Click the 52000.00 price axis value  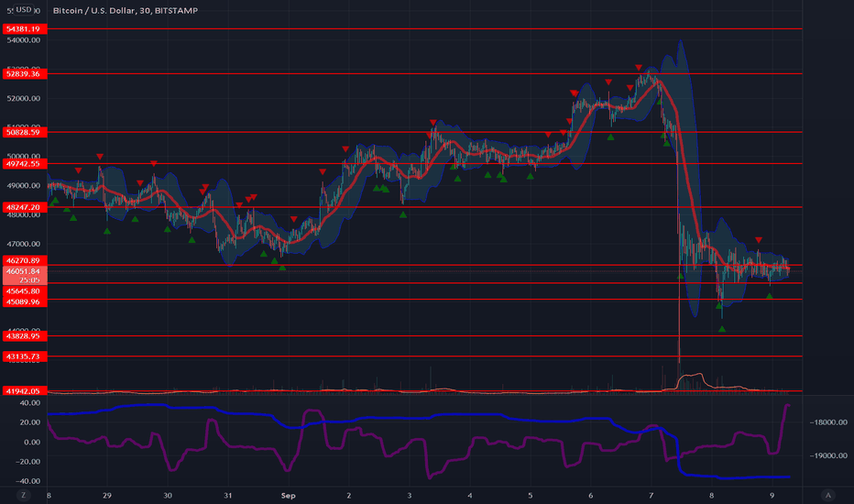click(24, 99)
